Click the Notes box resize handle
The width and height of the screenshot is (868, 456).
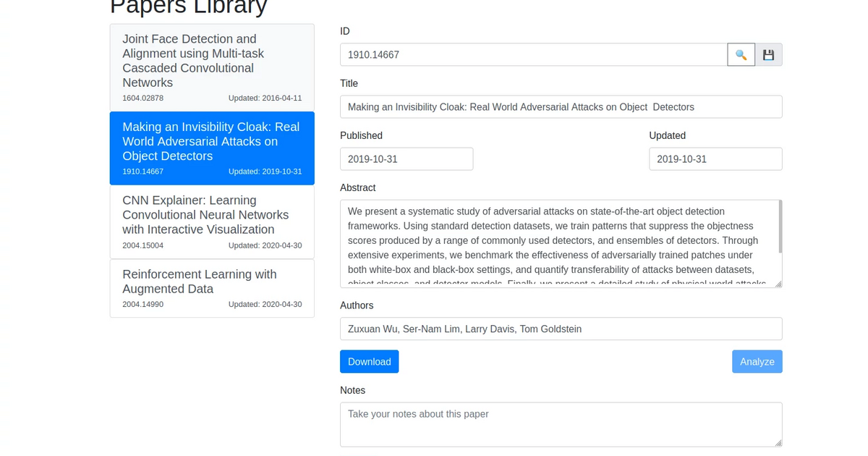pyautogui.click(x=778, y=442)
